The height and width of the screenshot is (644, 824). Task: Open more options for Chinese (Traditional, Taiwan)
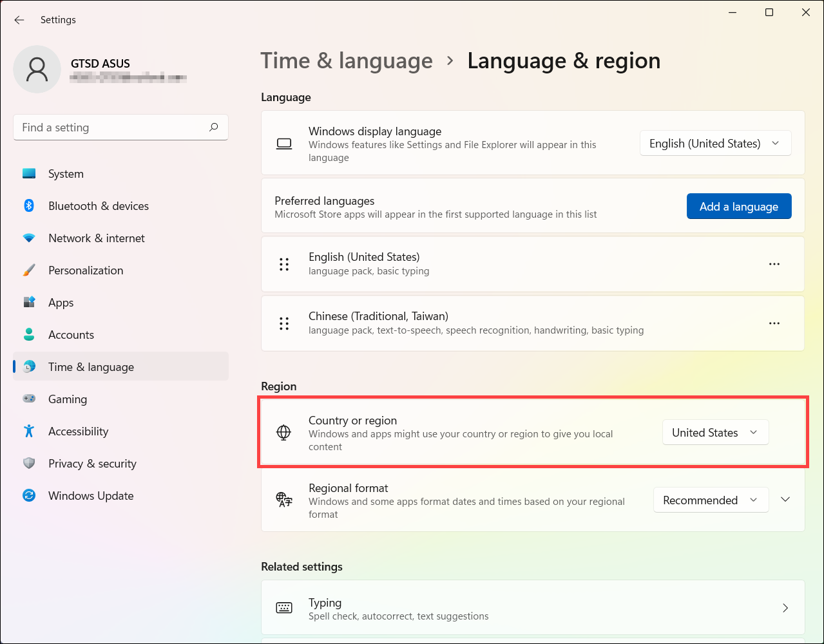click(774, 323)
